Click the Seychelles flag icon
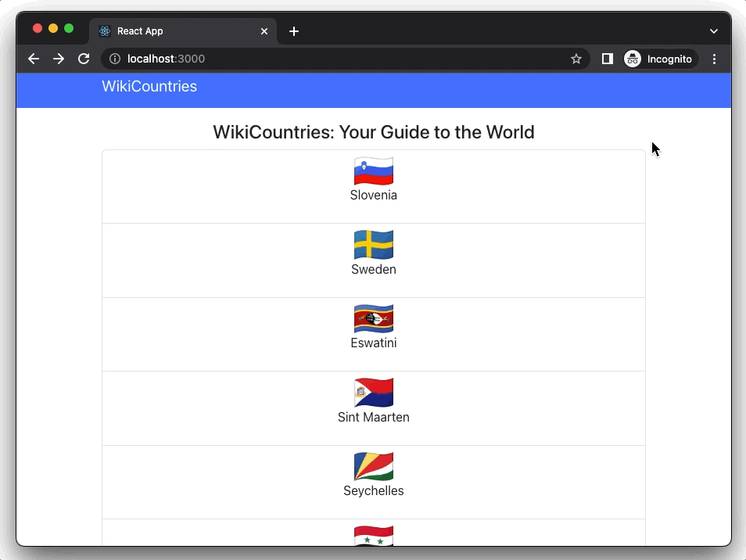The width and height of the screenshot is (746, 560). point(373,465)
